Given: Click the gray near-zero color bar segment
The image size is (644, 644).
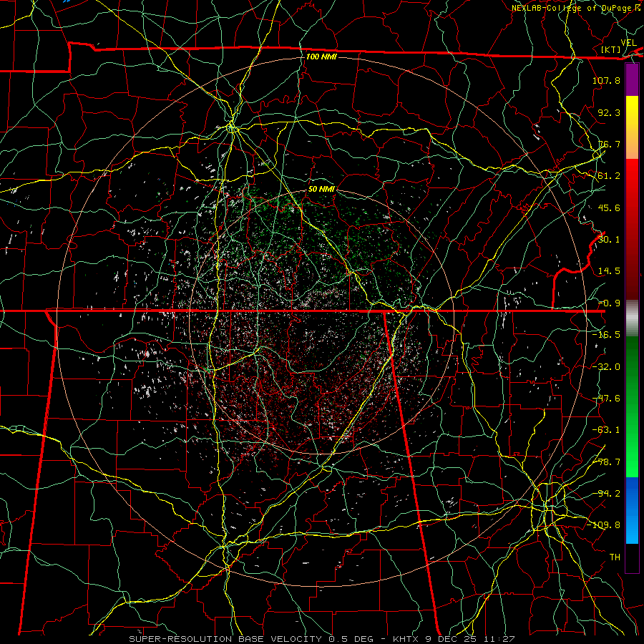Looking at the screenshot, I should pos(632,318).
